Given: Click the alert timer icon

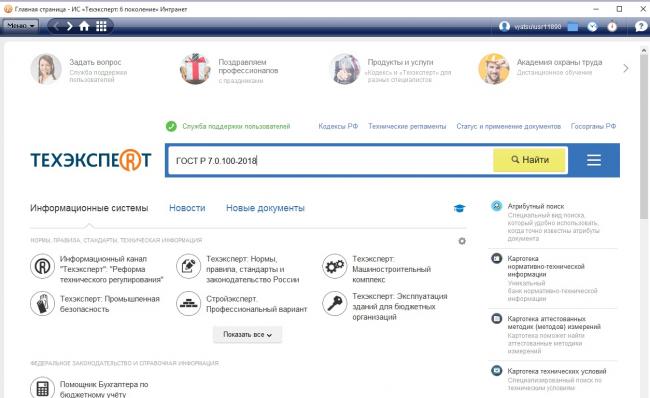Looking at the screenshot, I should click(x=612, y=27).
